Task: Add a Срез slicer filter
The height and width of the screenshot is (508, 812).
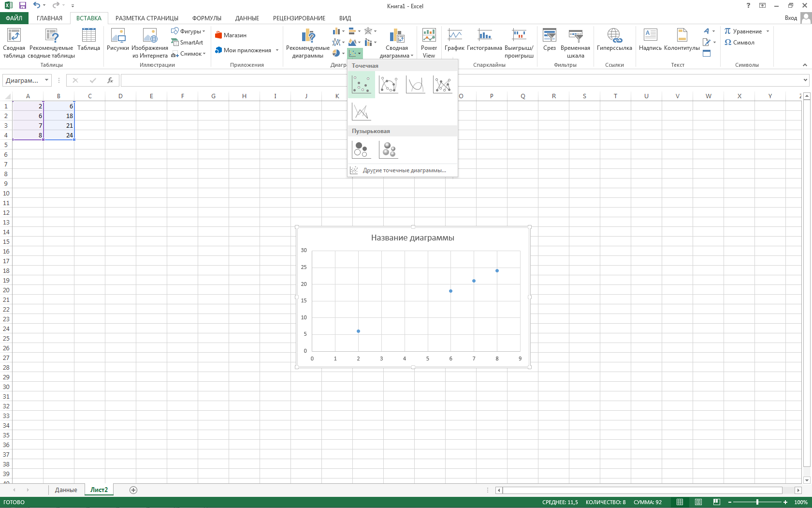Action: coord(550,39)
